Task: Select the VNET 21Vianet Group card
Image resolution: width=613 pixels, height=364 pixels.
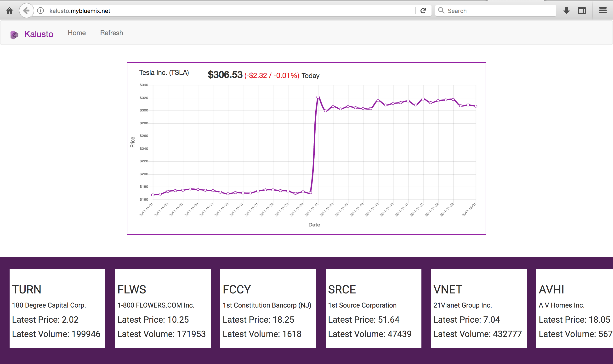Action: 479,308
